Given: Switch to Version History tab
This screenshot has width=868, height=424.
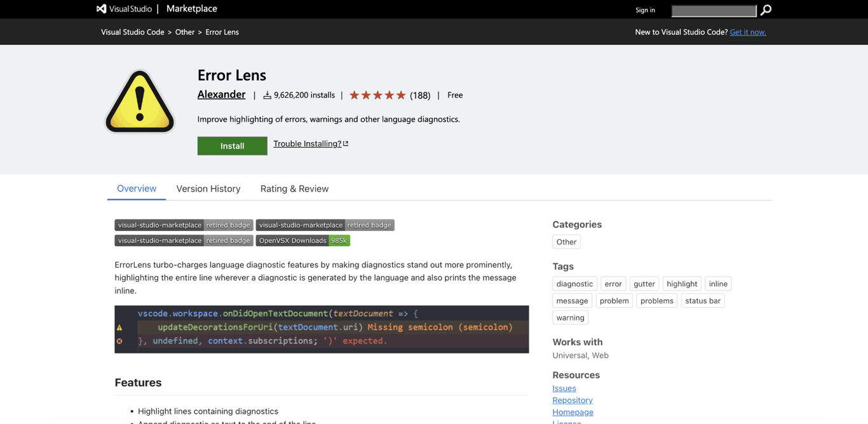Looking at the screenshot, I should click(208, 189).
